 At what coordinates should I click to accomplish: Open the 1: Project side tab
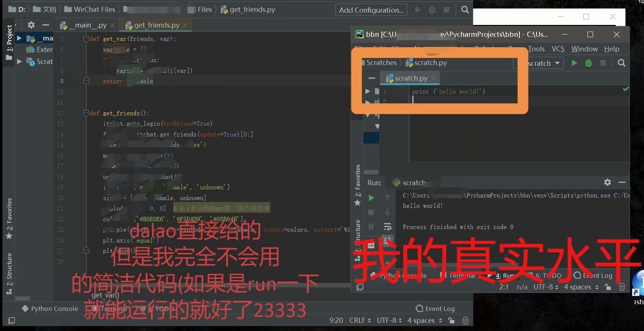(9, 42)
